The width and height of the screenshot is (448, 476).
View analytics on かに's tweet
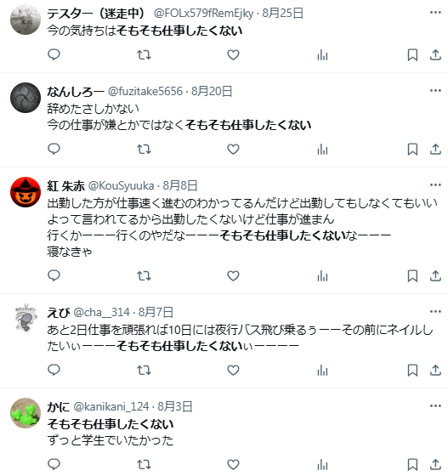(322, 465)
